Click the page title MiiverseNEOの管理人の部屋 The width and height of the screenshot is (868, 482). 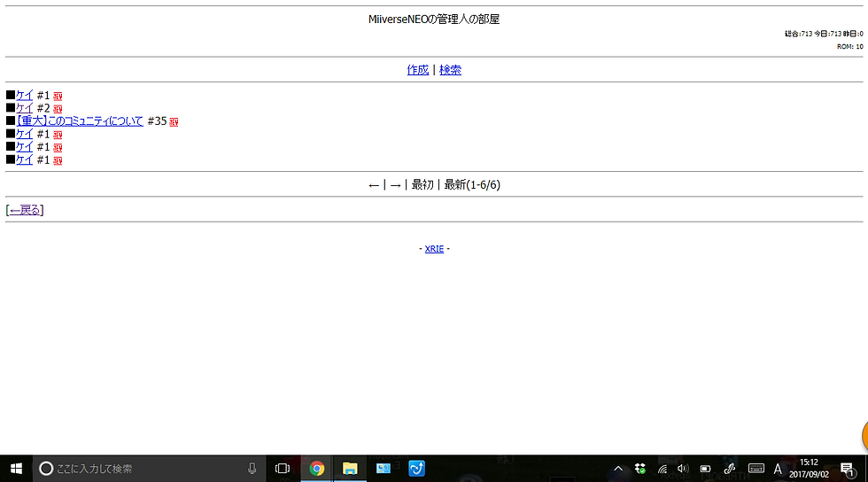pyautogui.click(x=434, y=19)
